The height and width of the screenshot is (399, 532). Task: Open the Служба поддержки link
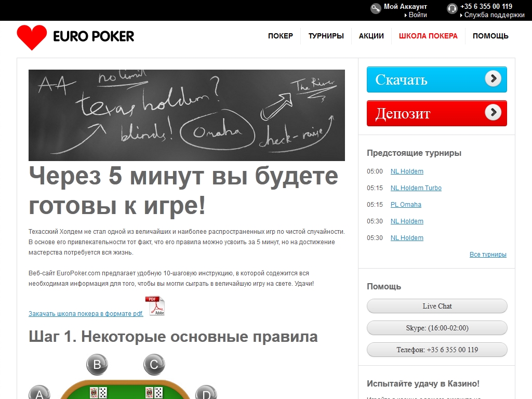click(494, 15)
